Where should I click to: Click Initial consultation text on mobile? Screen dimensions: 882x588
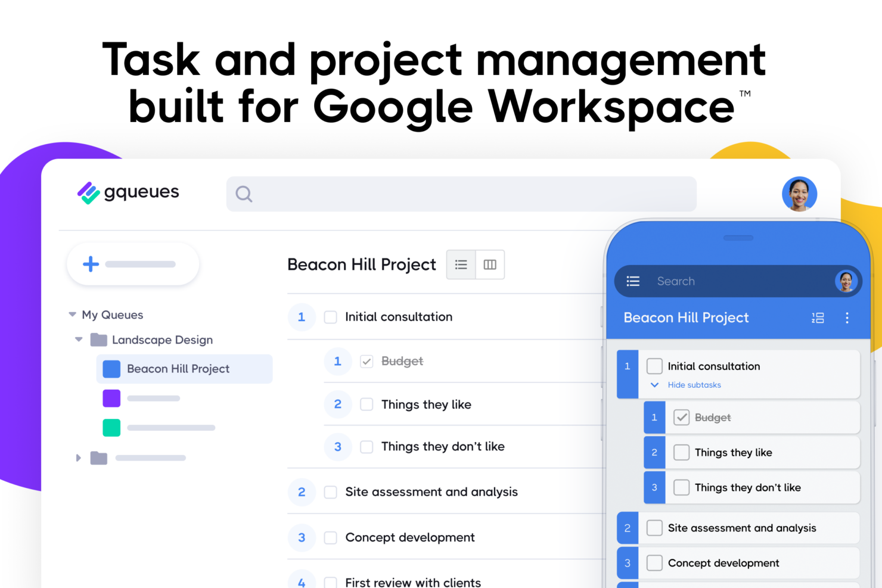(x=714, y=366)
